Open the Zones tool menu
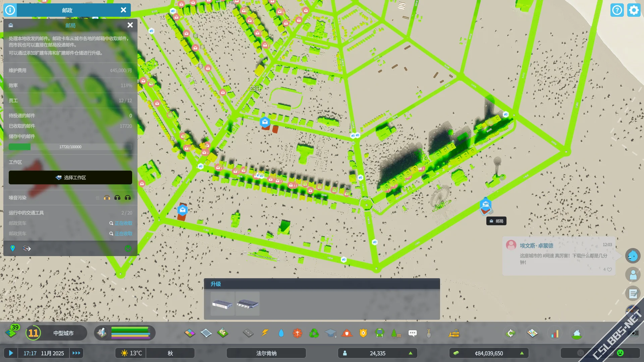Image resolution: width=644 pixels, height=362 pixels. point(190,333)
